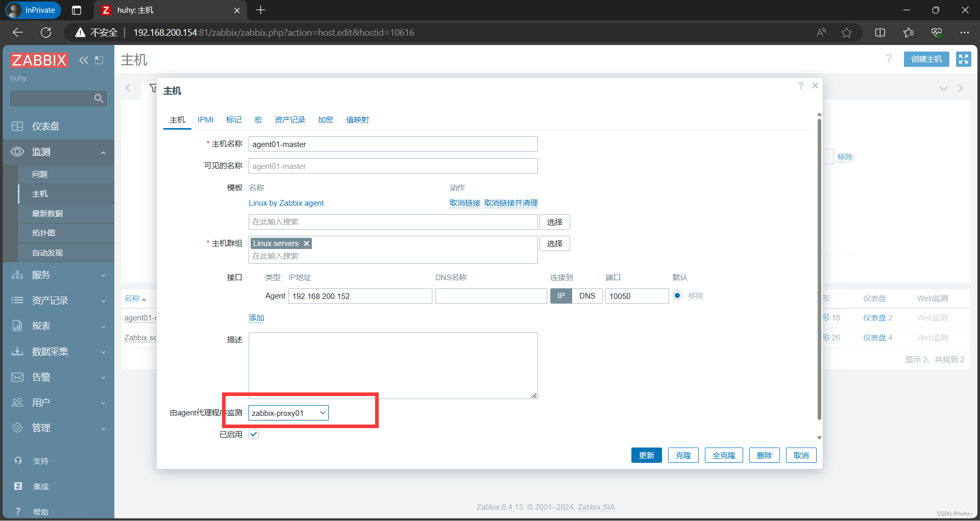Image resolution: width=980 pixels, height=521 pixels.
Task: Collapse the 监测 monitoring menu section
Action: point(58,152)
